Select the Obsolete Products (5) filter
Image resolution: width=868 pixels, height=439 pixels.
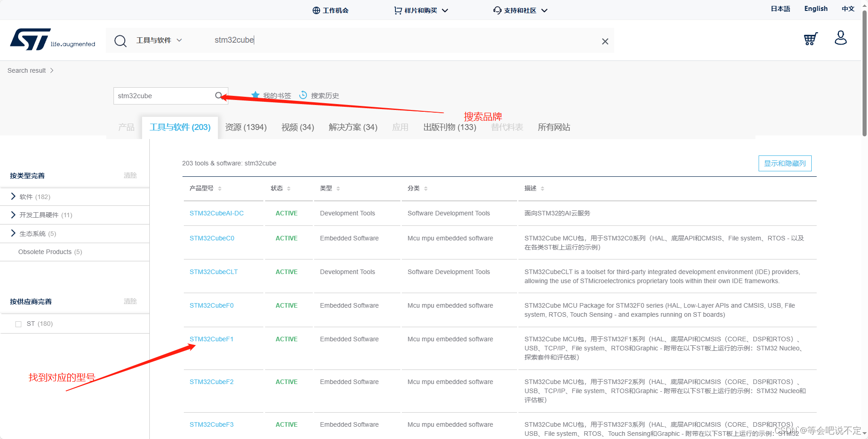click(x=50, y=252)
